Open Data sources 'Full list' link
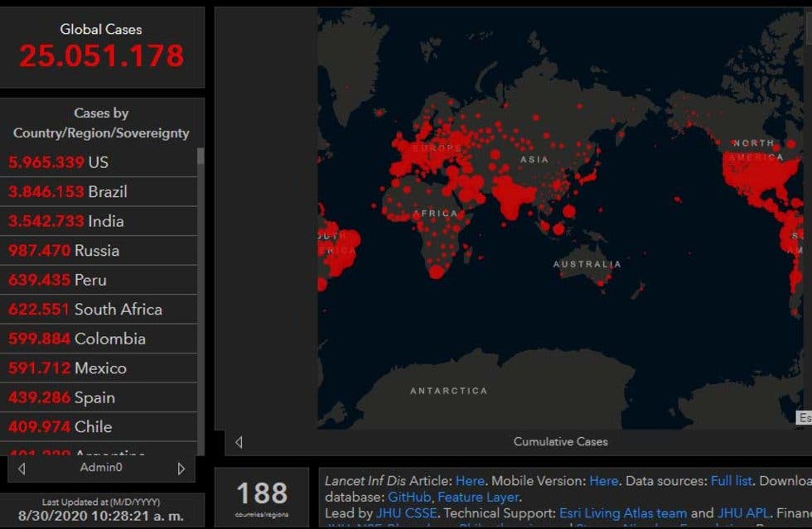Image resolution: width=812 pixels, height=529 pixels. coord(731,481)
